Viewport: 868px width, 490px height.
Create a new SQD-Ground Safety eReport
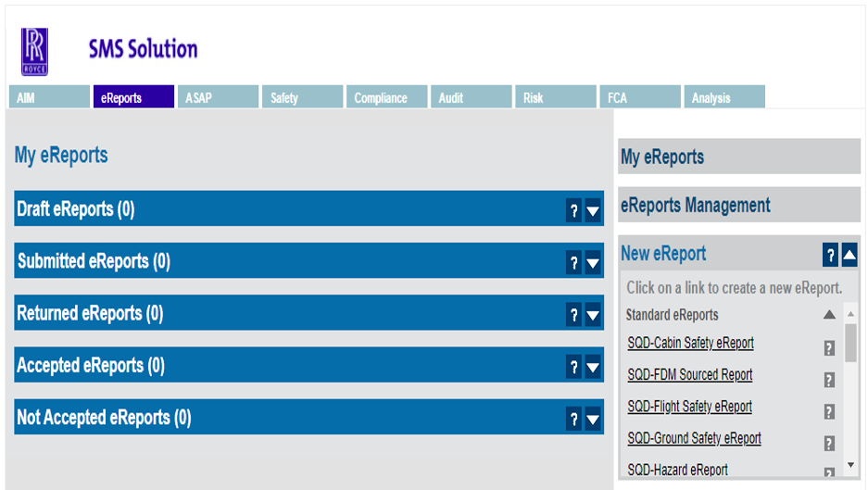tap(694, 438)
